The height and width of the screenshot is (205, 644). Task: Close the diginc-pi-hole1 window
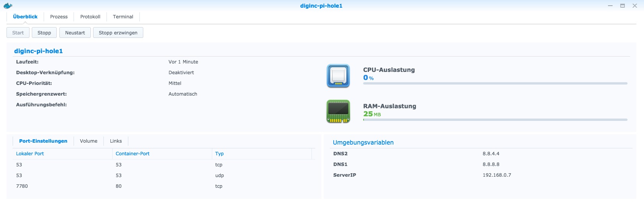click(635, 6)
